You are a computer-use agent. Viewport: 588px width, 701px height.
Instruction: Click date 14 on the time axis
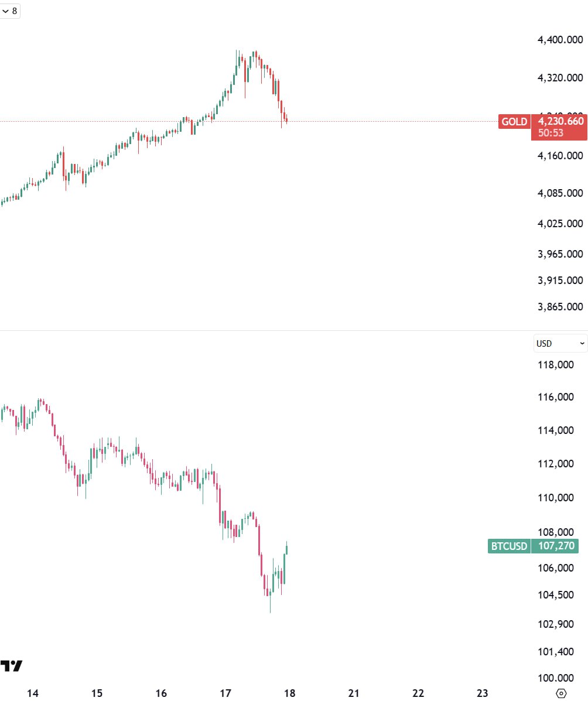tap(33, 693)
